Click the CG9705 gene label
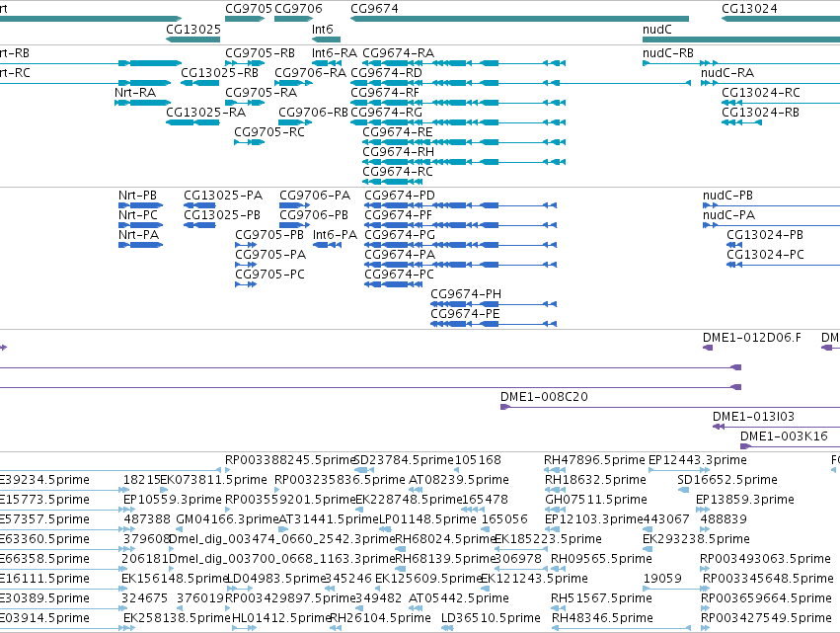Screen dimensions: 840x633 (249, 9)
